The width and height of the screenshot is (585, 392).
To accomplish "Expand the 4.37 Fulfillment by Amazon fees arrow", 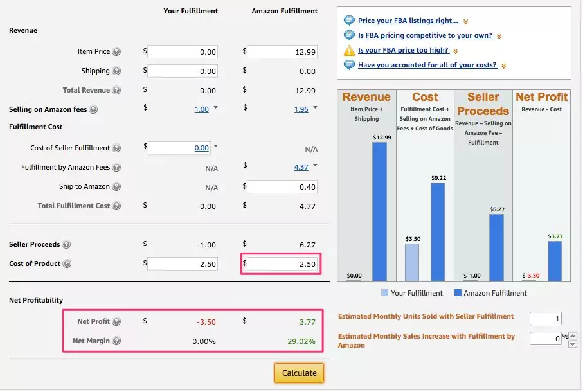I will [x=316, y=166].
